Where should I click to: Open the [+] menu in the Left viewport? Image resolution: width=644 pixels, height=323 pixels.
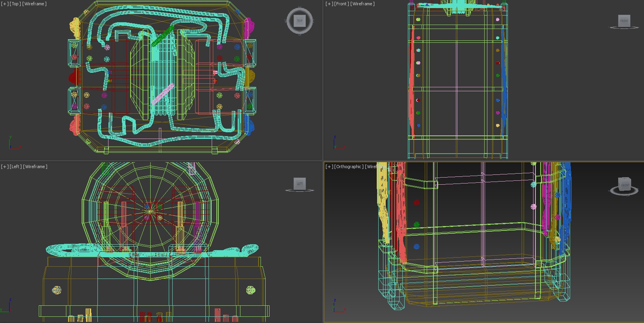pos(5,167)
